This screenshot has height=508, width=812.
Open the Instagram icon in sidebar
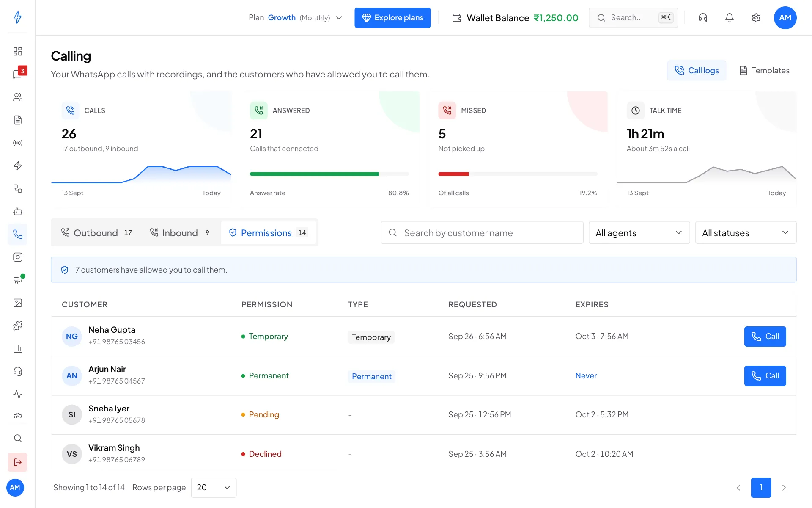coord(17,257)
